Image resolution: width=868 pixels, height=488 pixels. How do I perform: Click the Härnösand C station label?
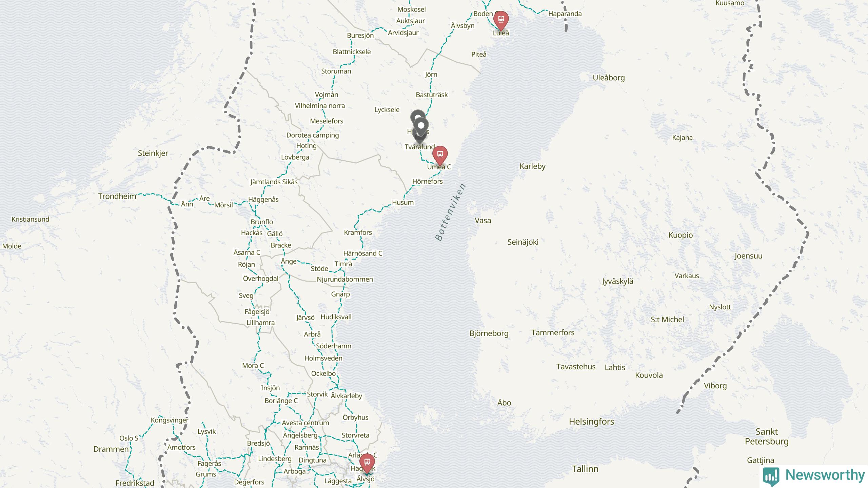pos(363,253)
